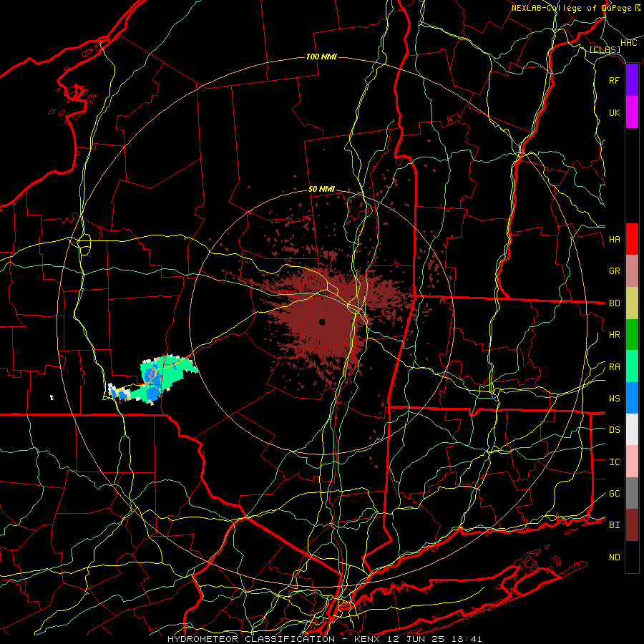
Task: Click the HYDROMETEOR CLASSIFICATION title text
Action: [251, 639]
